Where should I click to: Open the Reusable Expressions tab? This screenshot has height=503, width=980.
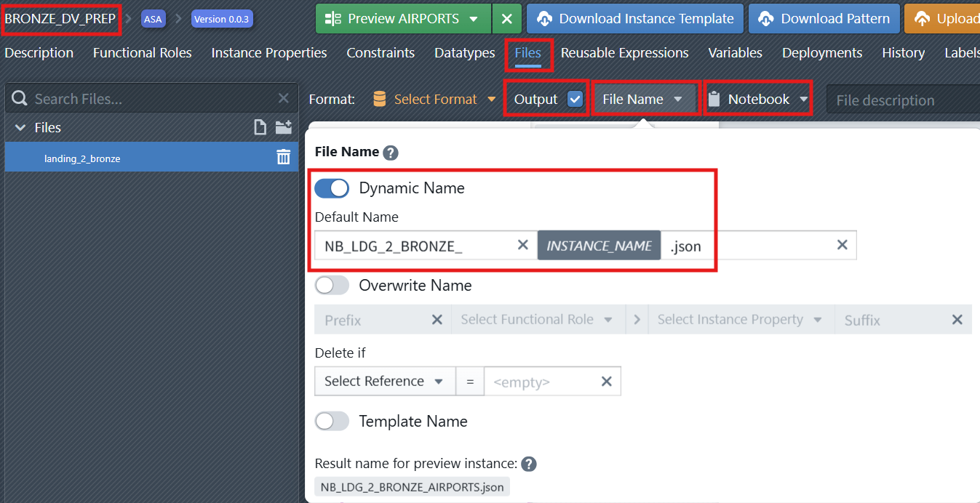[624, 53]
